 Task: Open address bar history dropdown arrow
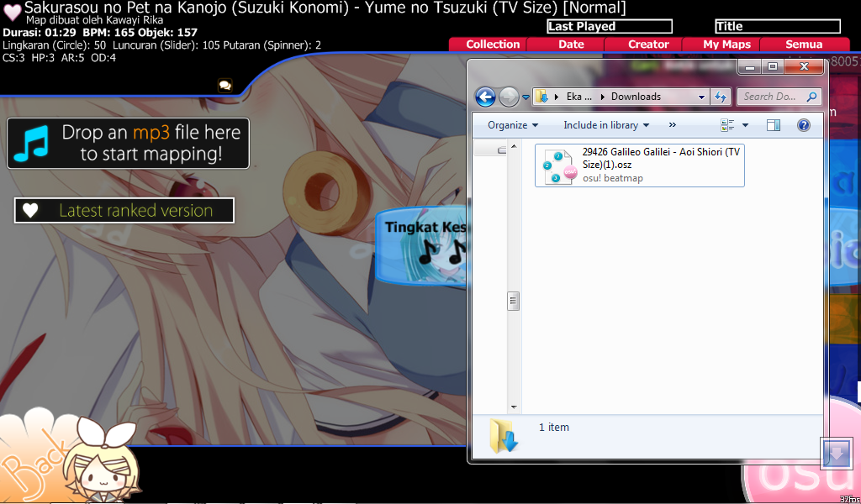701,97
